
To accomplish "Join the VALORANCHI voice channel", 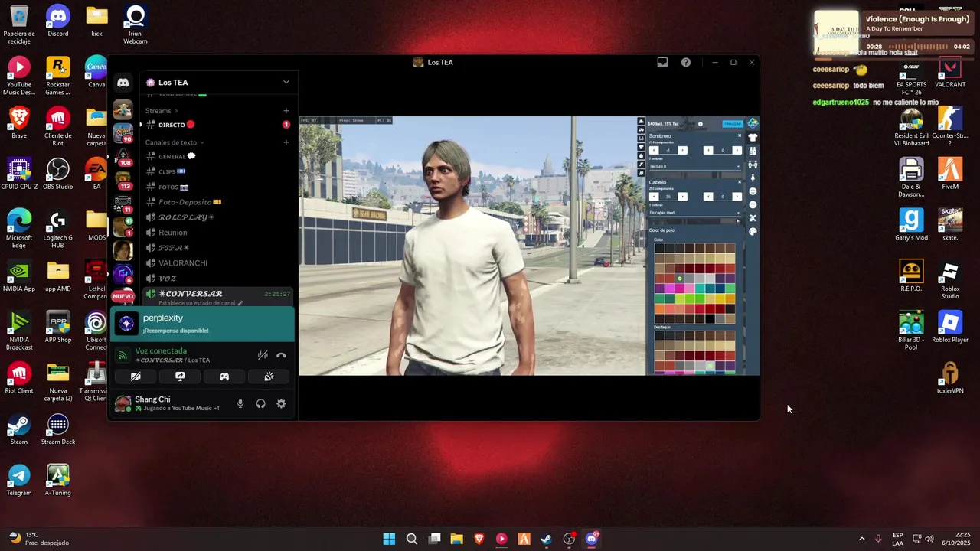I will pos(217,263).
